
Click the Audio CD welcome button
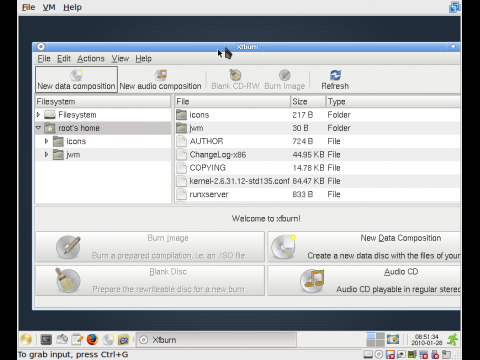coord(364,280)
